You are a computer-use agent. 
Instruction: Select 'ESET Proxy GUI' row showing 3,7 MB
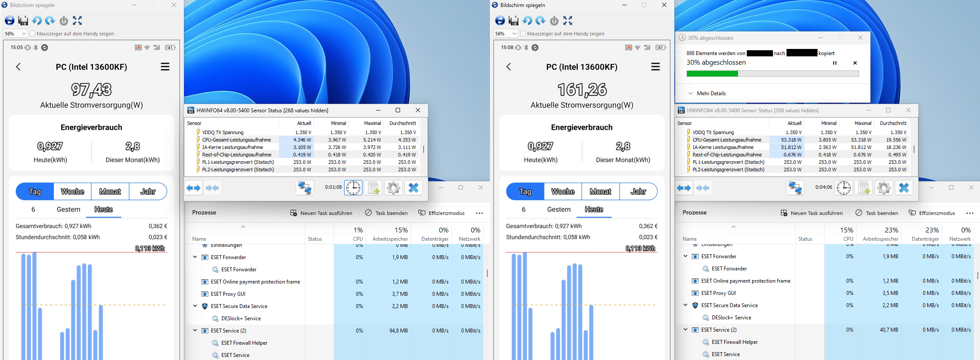pos(334,294)
